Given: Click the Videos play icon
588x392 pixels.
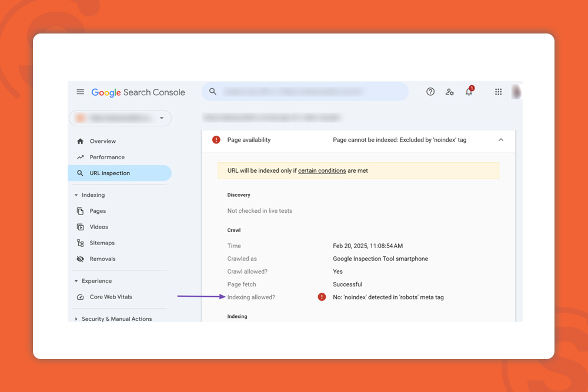Looking at the screenshot, I should [80, 227].
